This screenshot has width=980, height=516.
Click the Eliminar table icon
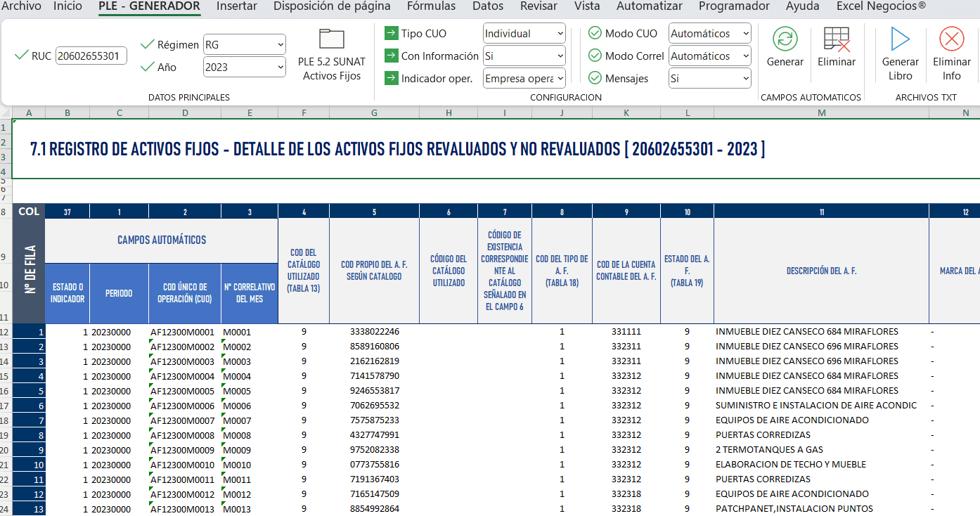pyautogui.click(x=837, y=39)
